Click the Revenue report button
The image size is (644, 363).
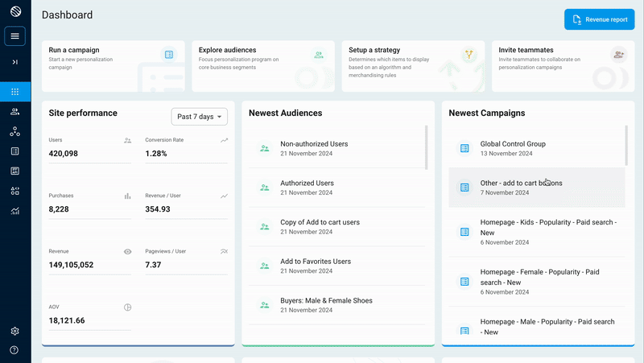[x=600, y=19]
